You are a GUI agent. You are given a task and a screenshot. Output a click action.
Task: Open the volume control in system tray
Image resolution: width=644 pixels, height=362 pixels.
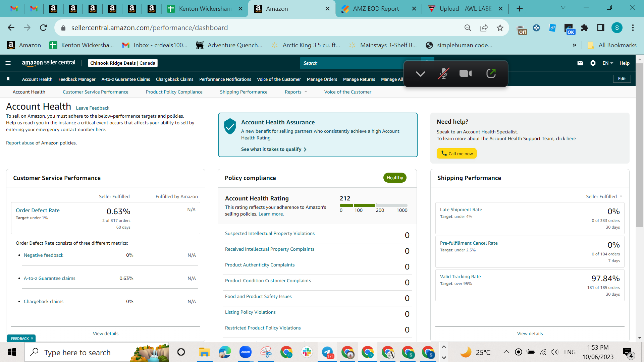pyautogui.click(x=554, y=352)
